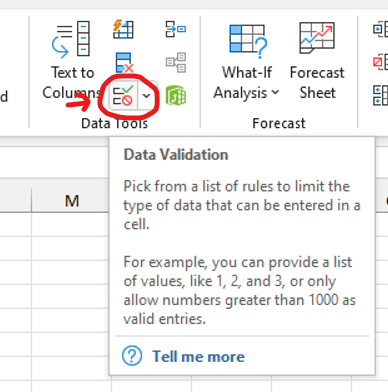388x392 pixels.
Task: Click the Forecast group label
Action: click(x=279, y=123)
